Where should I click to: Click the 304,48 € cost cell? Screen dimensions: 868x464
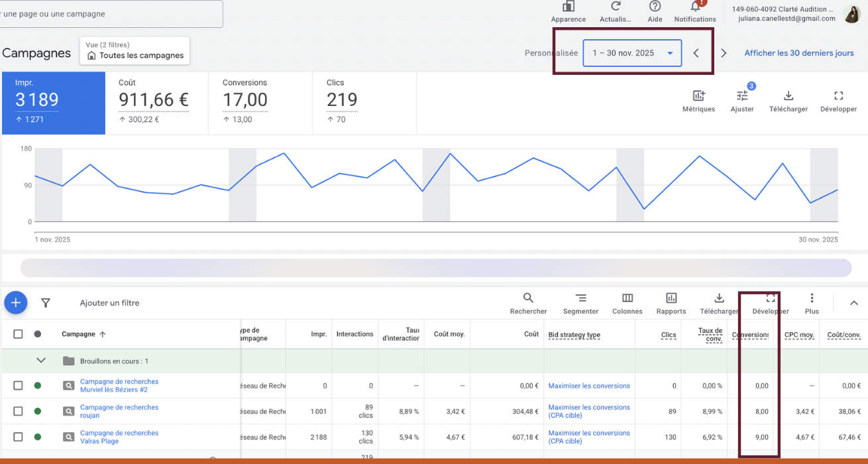524,412
